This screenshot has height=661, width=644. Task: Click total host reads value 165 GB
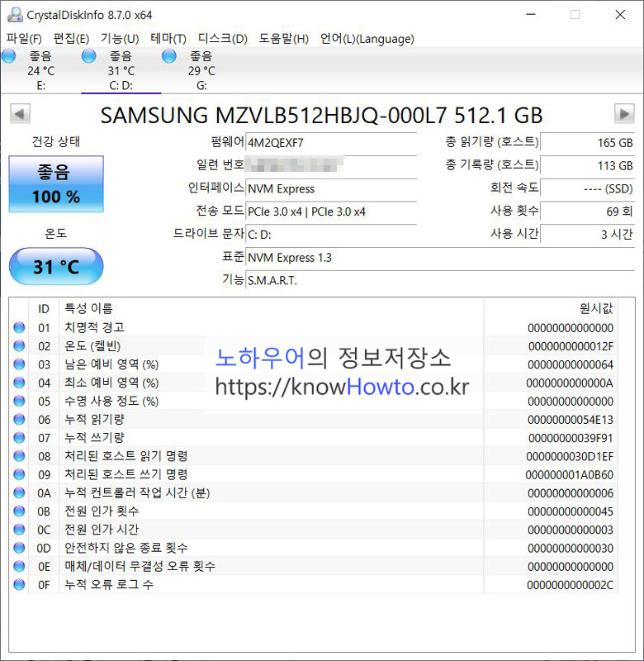[588, 142]
